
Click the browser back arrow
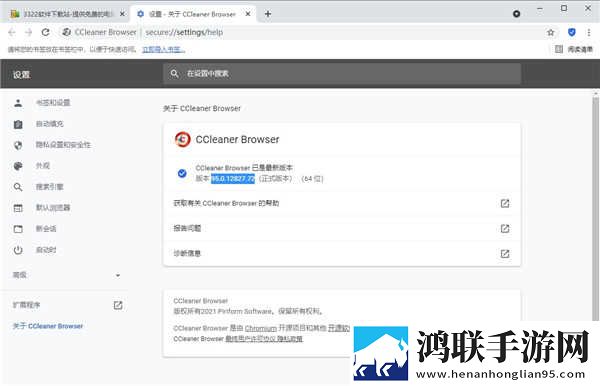pyautogui.click(x=12, y=33)
